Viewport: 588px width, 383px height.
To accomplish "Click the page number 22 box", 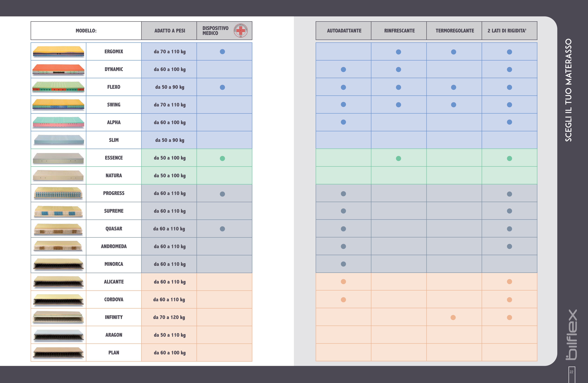I will coord(571,372).
